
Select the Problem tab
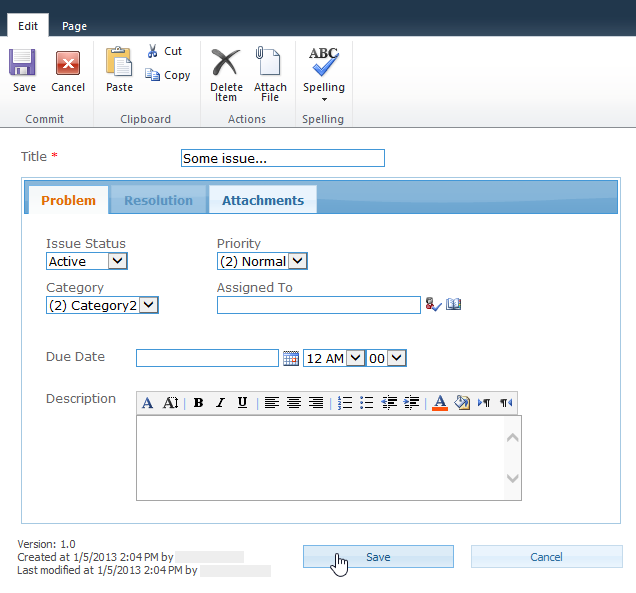click(x=68, y=200)
